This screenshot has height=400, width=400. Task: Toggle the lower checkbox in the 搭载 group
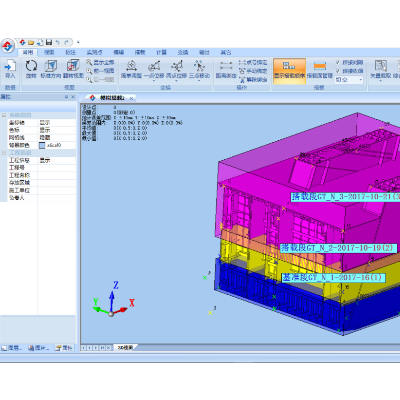tap(338, 71)
